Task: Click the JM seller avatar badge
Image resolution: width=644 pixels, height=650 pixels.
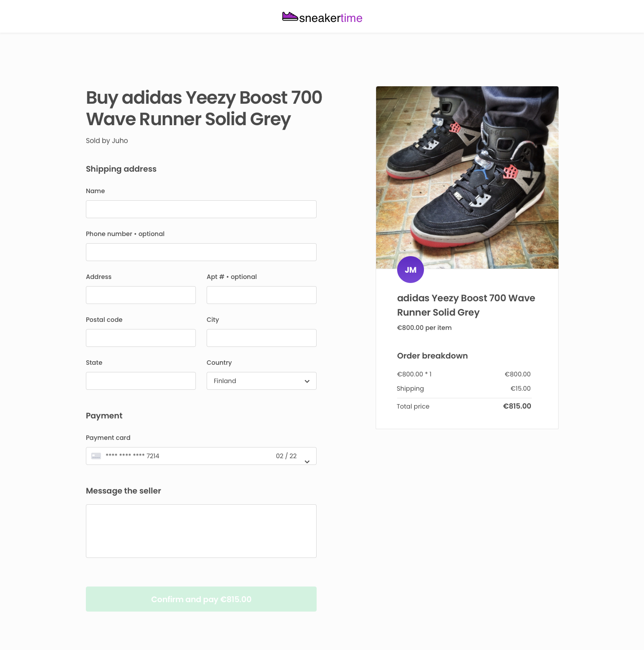Action: 410,270
